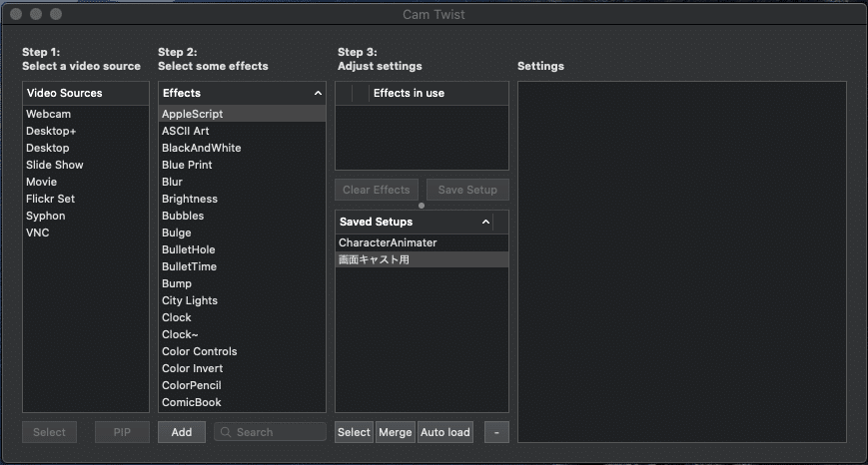Choose the ComicBook effect
Screen dimensions: 868x465
pos(192,402)
